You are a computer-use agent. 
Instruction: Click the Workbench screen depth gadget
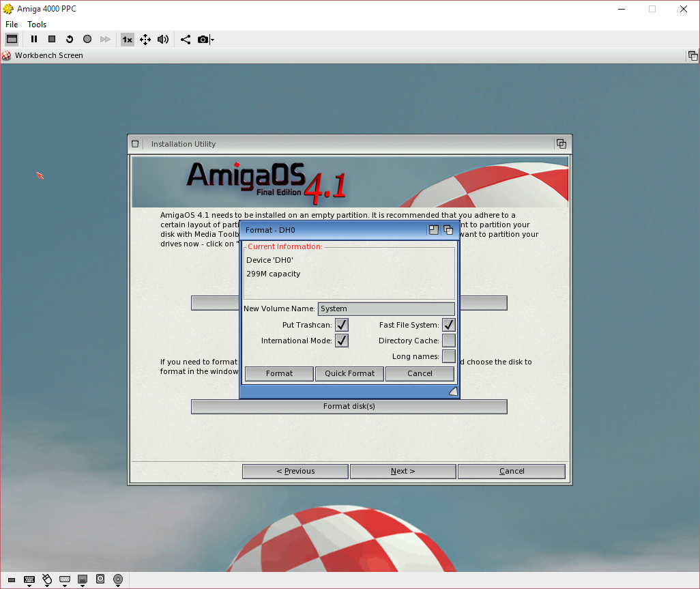click(x=692, y=56)
